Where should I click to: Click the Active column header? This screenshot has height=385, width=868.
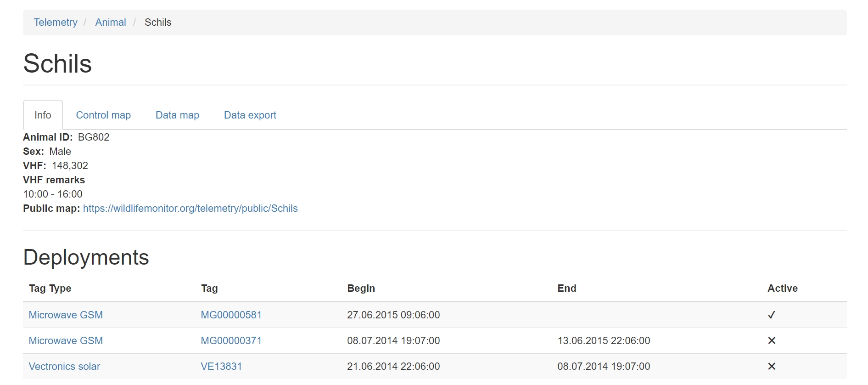pos(782,288)
